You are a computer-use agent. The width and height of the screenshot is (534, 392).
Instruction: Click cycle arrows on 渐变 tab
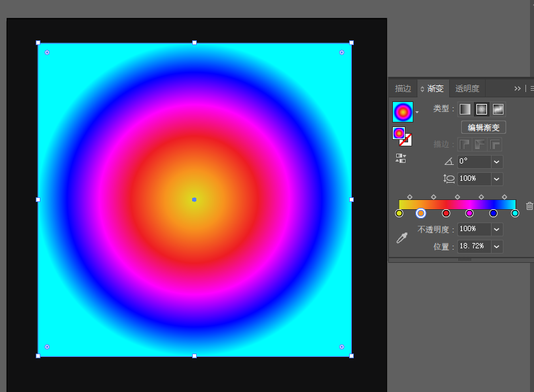pos(422,89)
